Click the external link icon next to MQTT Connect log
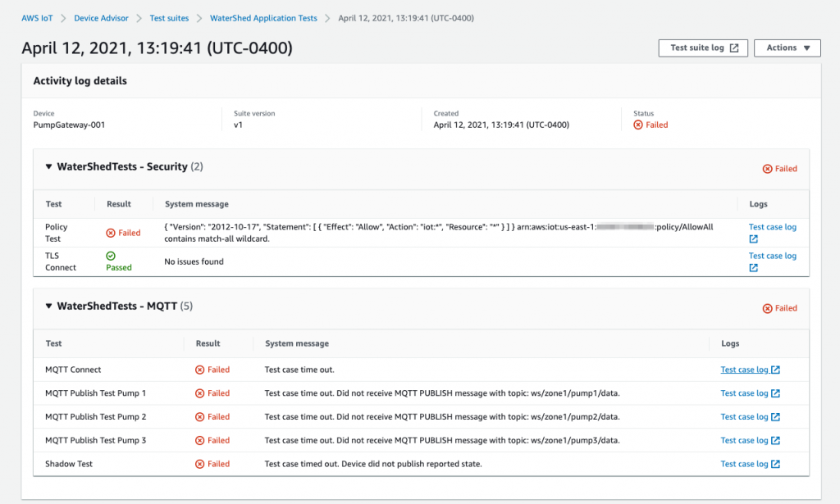Viewport: 840px width, 504px height. coord(774,370)
